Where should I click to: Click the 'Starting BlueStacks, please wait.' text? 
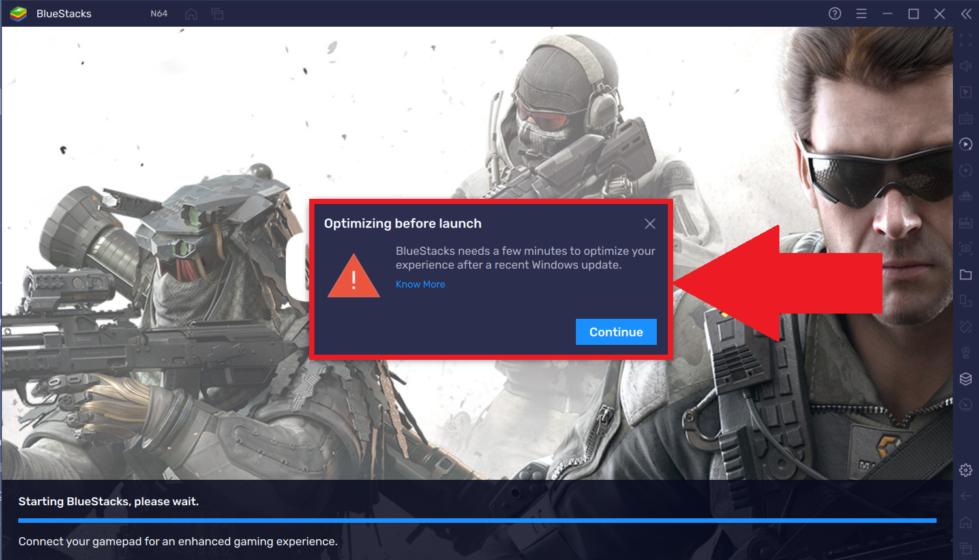click(108, 501)
